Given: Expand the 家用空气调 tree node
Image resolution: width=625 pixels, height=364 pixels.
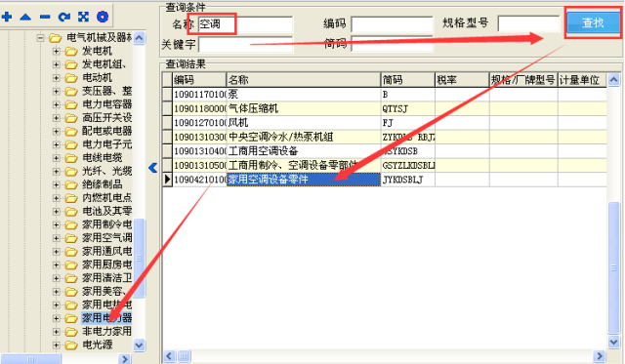Looking at the screenshot, I should pyautogui.click(x=57, y=238).
